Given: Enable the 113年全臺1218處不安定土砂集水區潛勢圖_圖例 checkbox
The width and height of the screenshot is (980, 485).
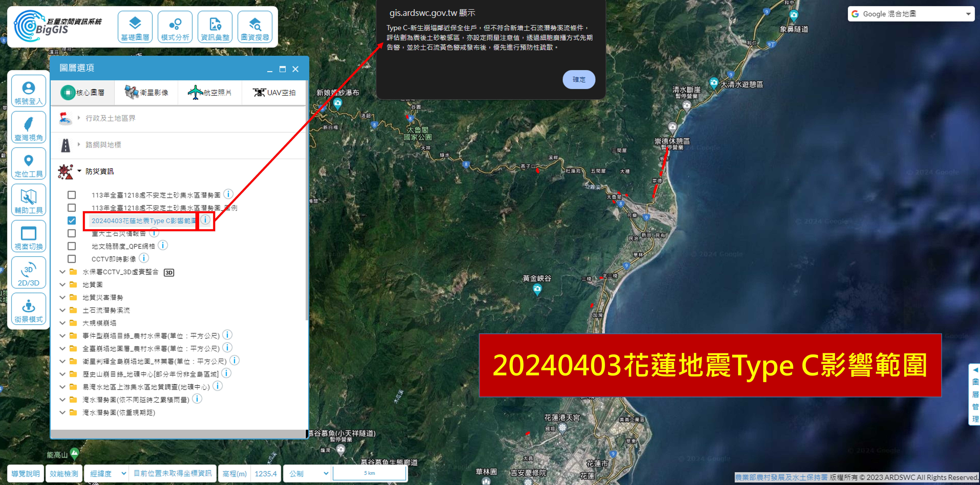Looking at the screenshot, I should click(x=71, y=208).
